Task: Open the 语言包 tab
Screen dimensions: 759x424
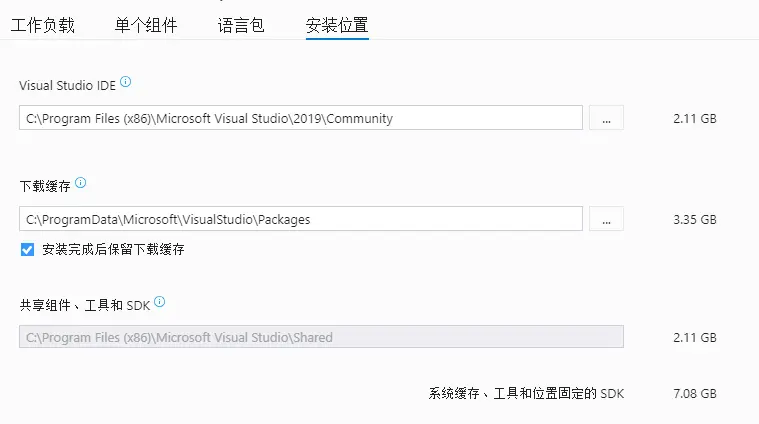Action: [241, 25]
